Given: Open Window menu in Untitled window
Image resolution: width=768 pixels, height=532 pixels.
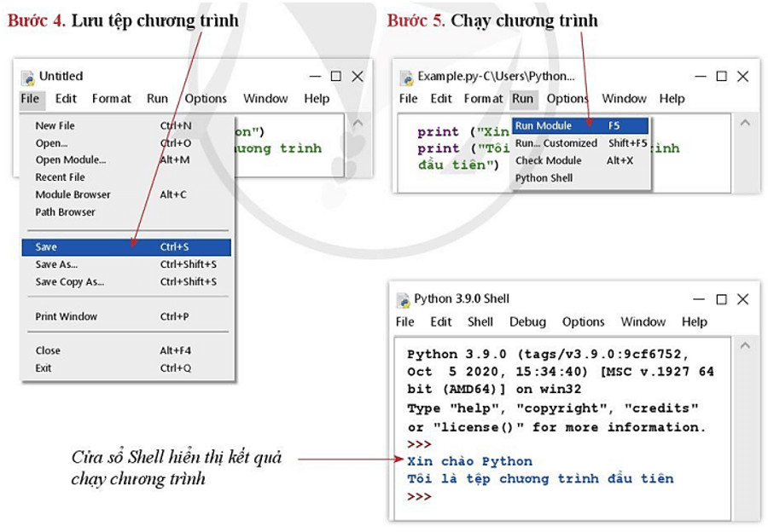Looking at the screenshot, I should coord(265,98).
